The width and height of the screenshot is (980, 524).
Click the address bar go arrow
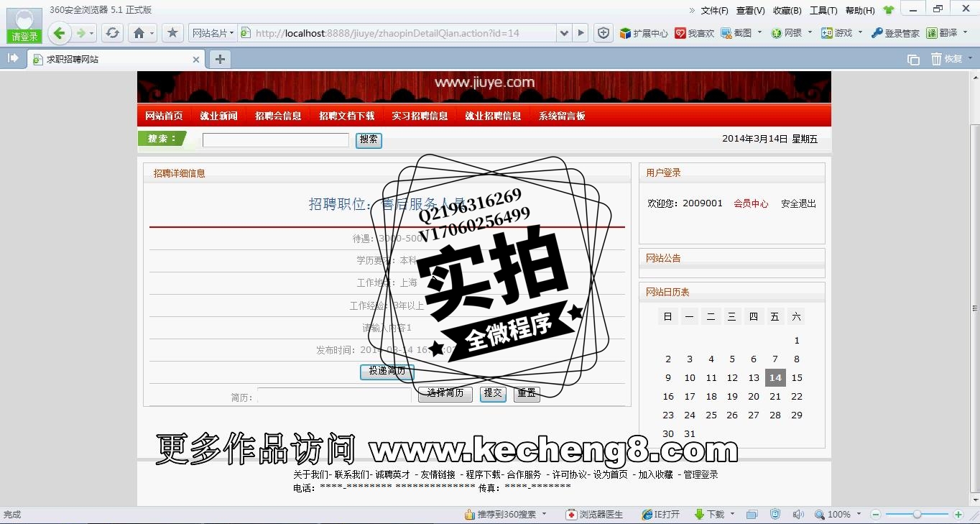click(x=581, y=33)
